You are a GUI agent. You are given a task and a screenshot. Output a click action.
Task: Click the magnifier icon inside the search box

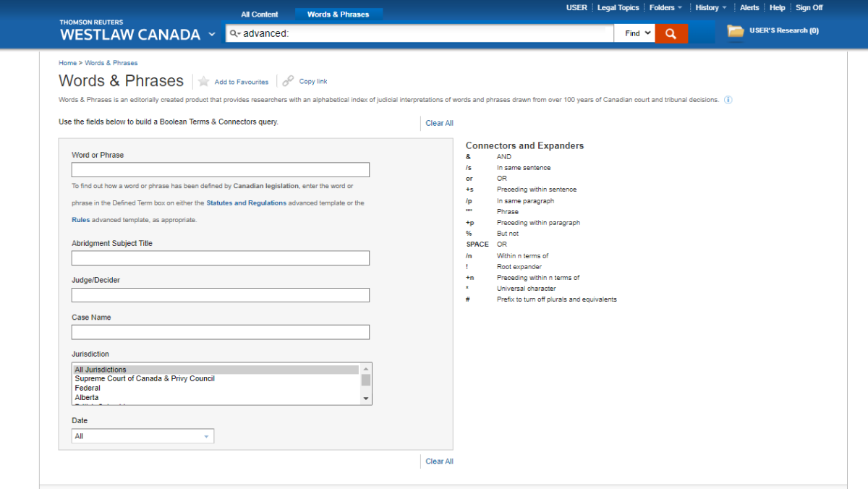[234, 33]
